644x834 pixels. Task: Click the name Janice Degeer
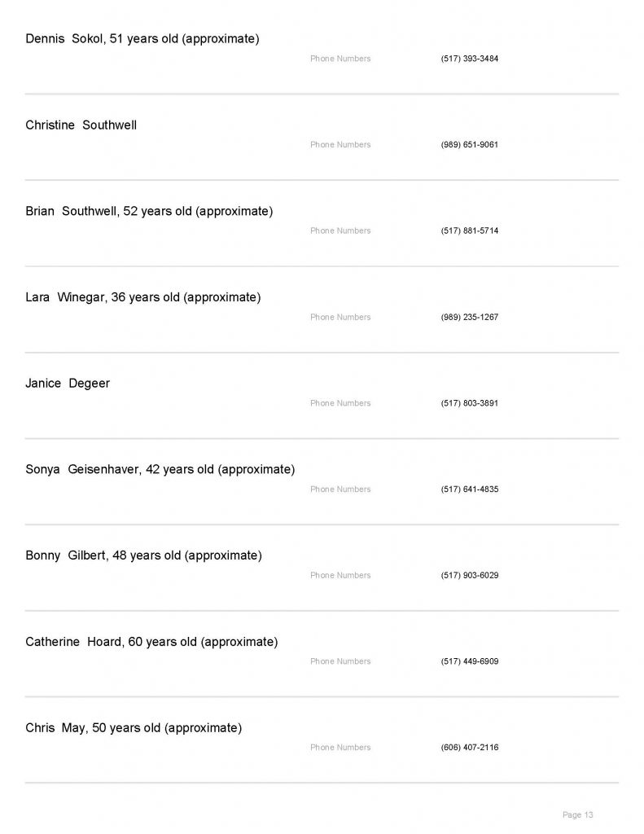pyautogui.click(x=68, y=384)
